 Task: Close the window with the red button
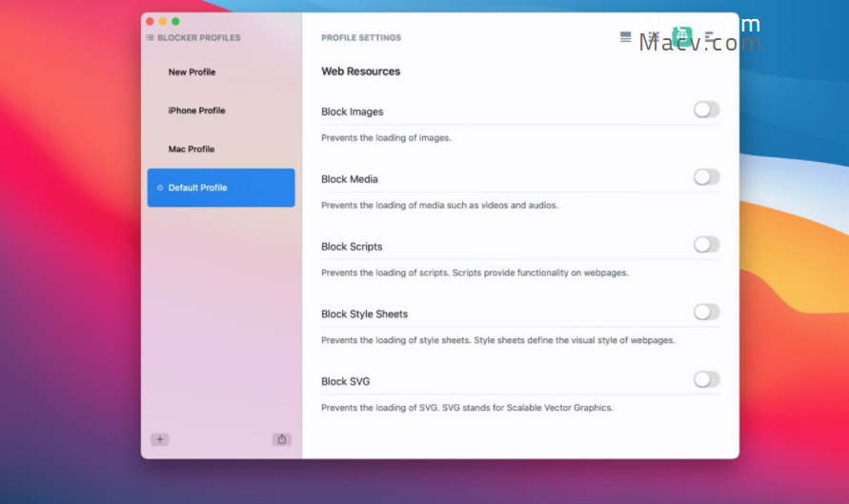[x=150, y=22]
